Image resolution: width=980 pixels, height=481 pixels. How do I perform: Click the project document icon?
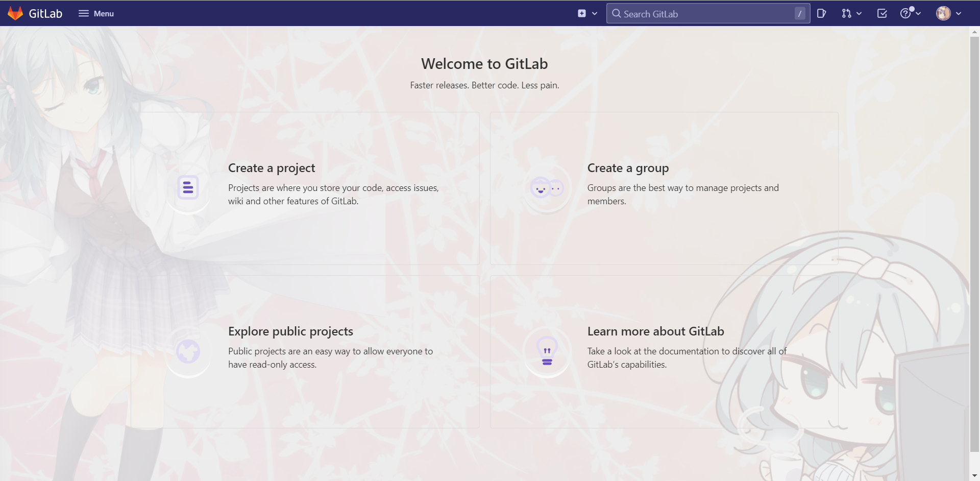188,187
